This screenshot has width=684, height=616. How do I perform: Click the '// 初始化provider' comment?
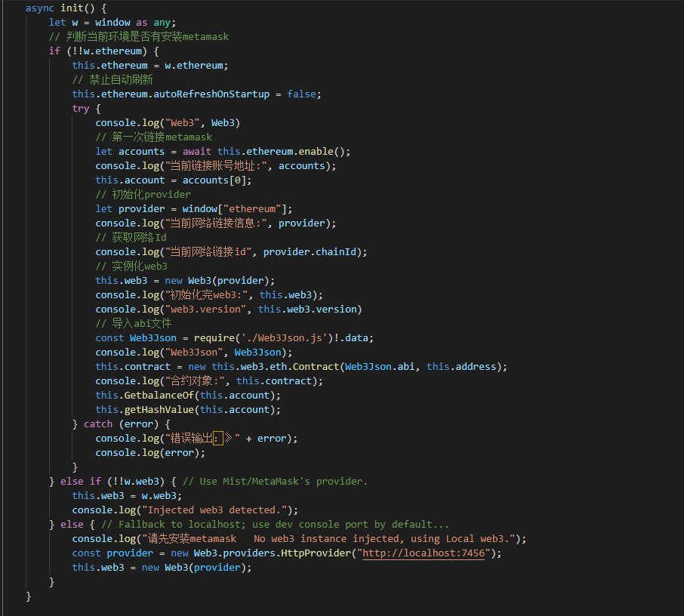tap(143, 195)
